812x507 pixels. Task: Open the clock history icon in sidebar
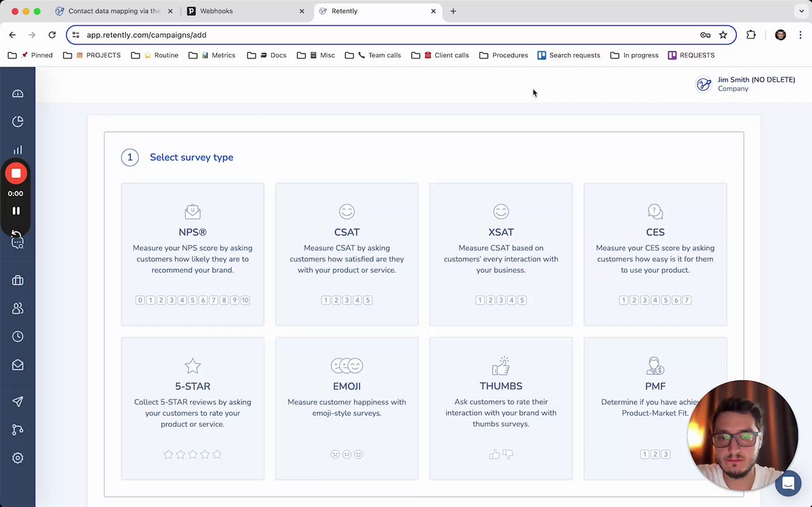tap(18, 337)
